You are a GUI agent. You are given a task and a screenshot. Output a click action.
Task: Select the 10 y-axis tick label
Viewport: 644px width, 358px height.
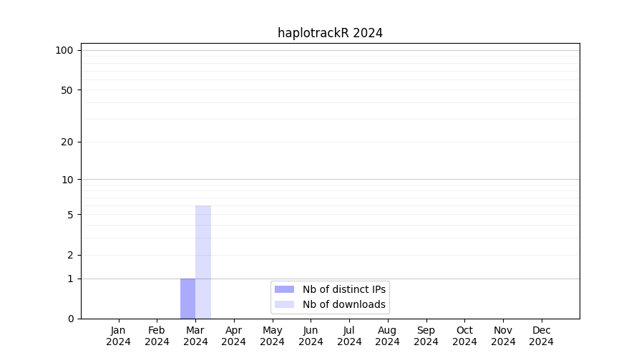coord(67,180)
